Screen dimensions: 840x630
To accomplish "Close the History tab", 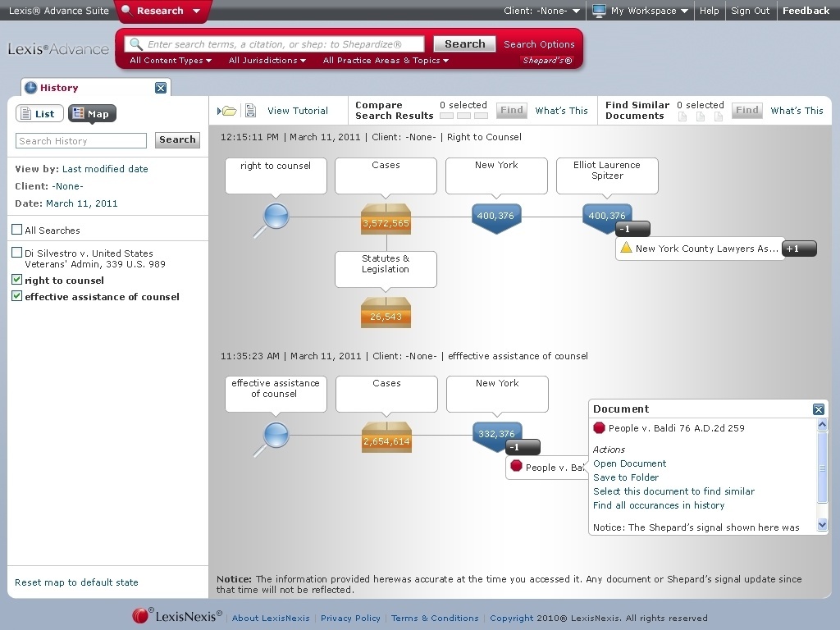I will [161, 87].
